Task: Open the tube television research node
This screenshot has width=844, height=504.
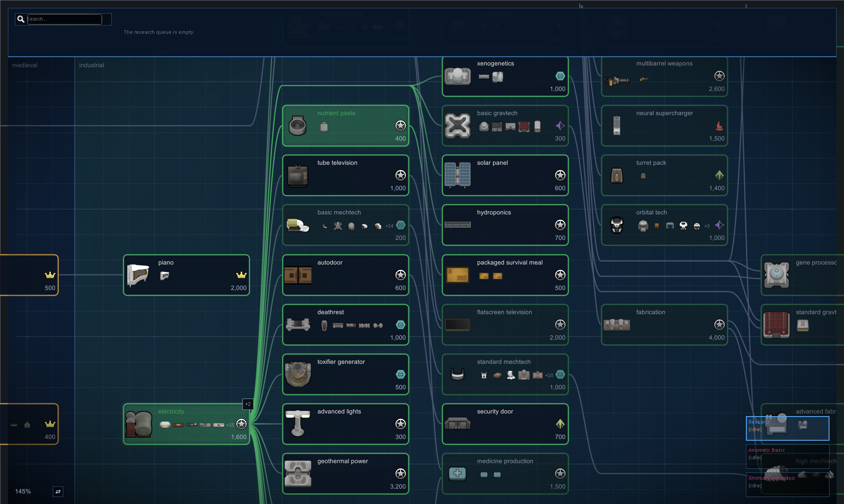Action: [x=346, y=175]
